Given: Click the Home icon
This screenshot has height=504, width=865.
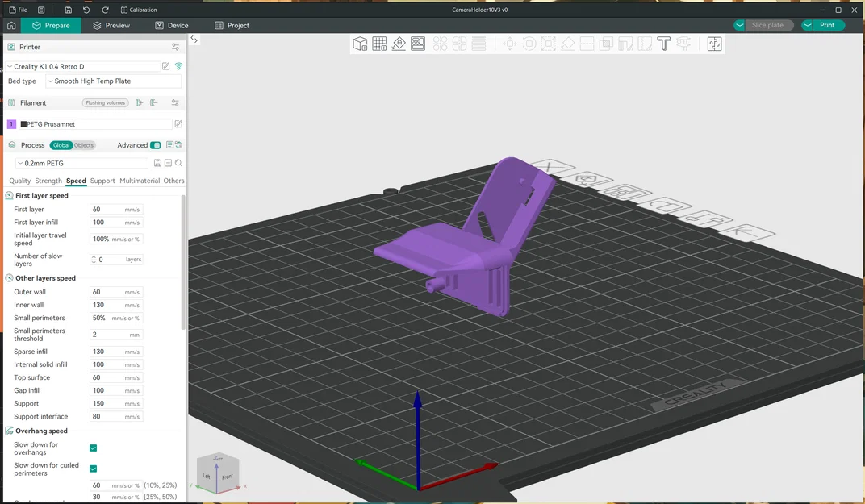Looking at the screenshot, I should 11,25.
